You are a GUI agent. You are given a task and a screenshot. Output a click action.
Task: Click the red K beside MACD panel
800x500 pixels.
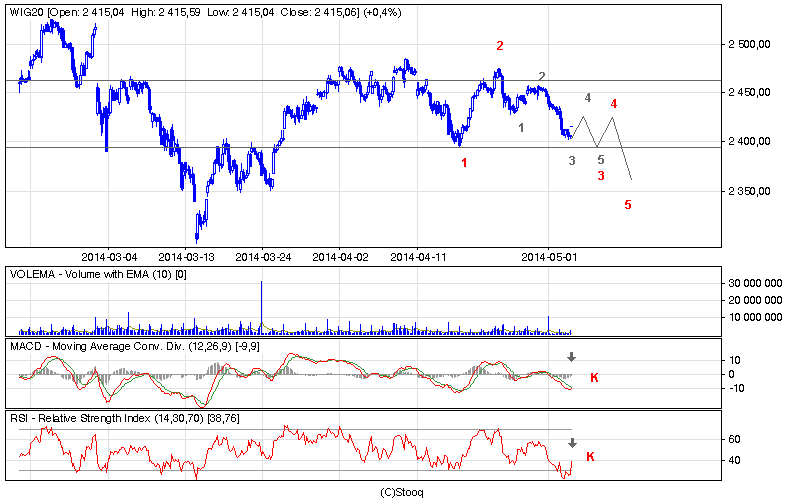pos(594,378)
